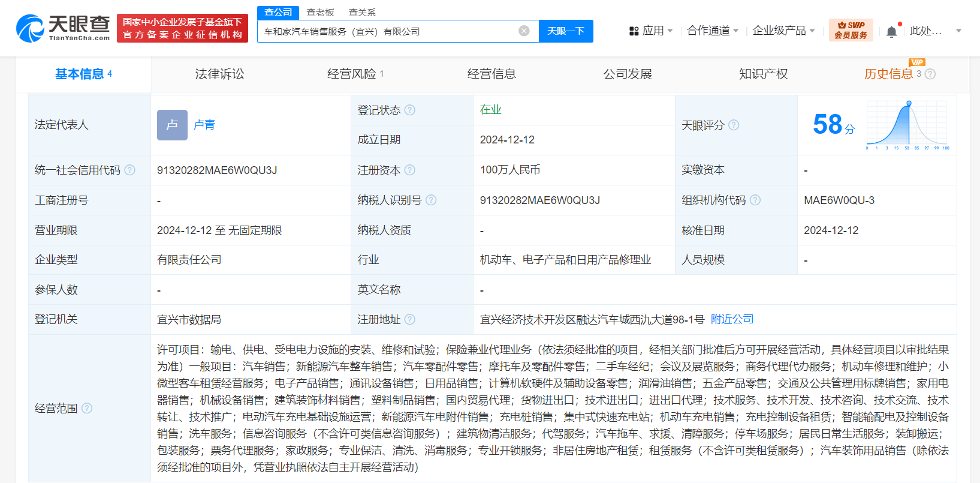Expand the 合作通道 dropdown

click(x=712, y=31)
